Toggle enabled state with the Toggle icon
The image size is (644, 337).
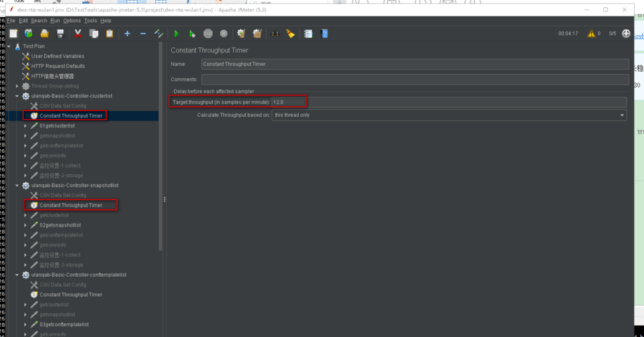click(x=158, y=34)
